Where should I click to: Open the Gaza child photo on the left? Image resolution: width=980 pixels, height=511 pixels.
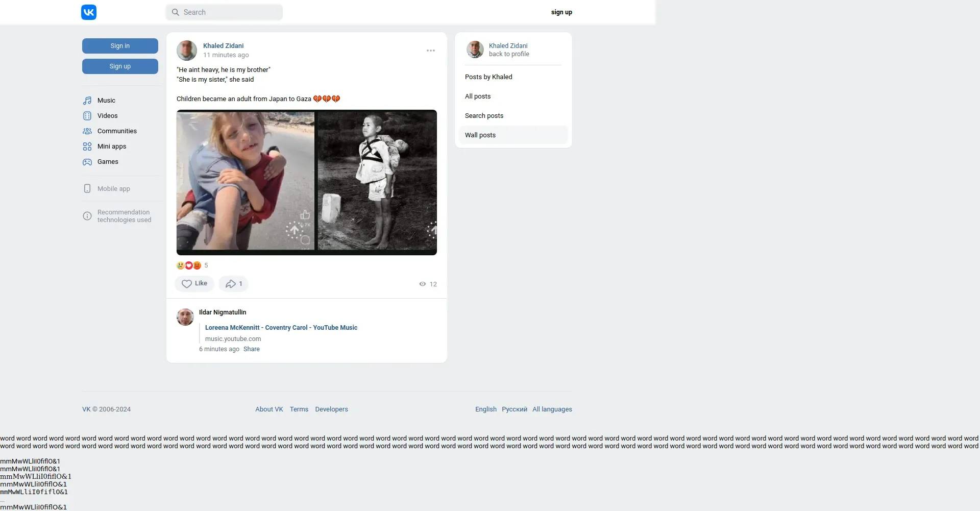[246, 181]
